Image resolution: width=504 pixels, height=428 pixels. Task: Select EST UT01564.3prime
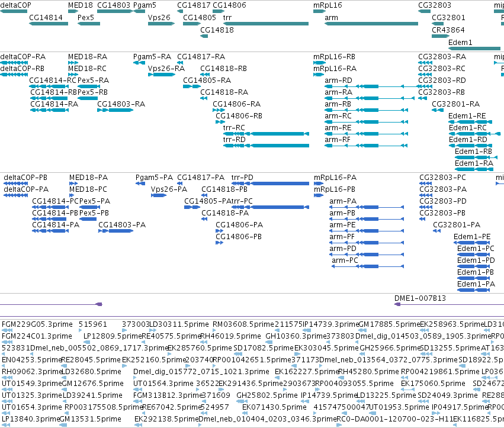point(163,384)
